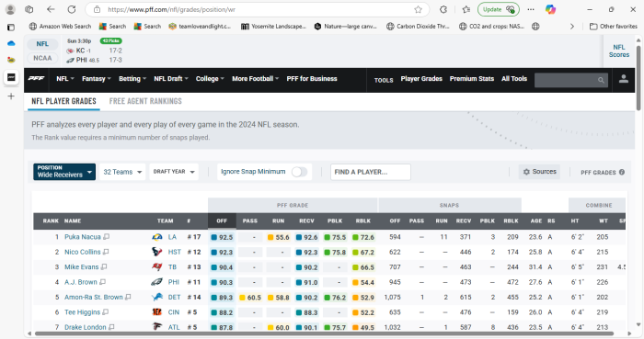Switch to Free Agent Rankings tab
The height and width of the screenshot is (339, 644).
[x=145, y=101]
